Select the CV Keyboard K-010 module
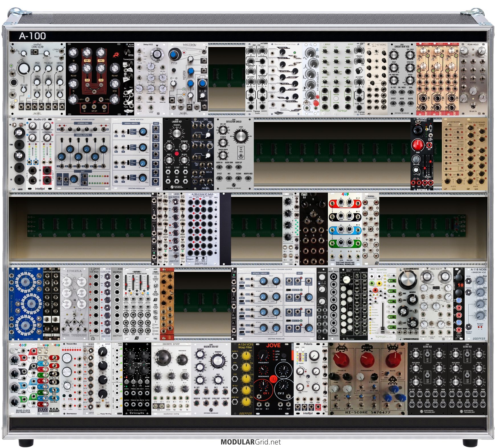The width and height of the screenshot is (502, 448). pos(453,154)
